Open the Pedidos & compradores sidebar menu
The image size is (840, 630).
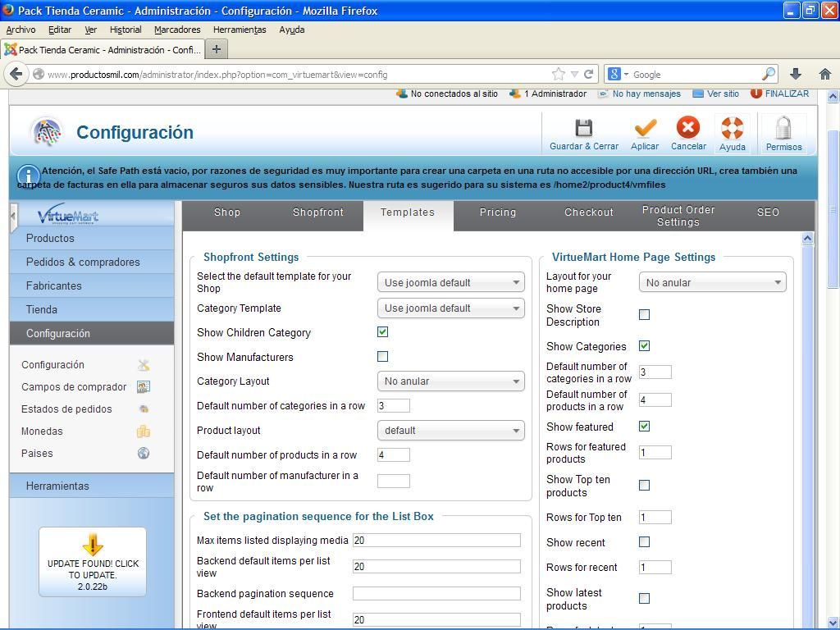(x=92, y=262)
